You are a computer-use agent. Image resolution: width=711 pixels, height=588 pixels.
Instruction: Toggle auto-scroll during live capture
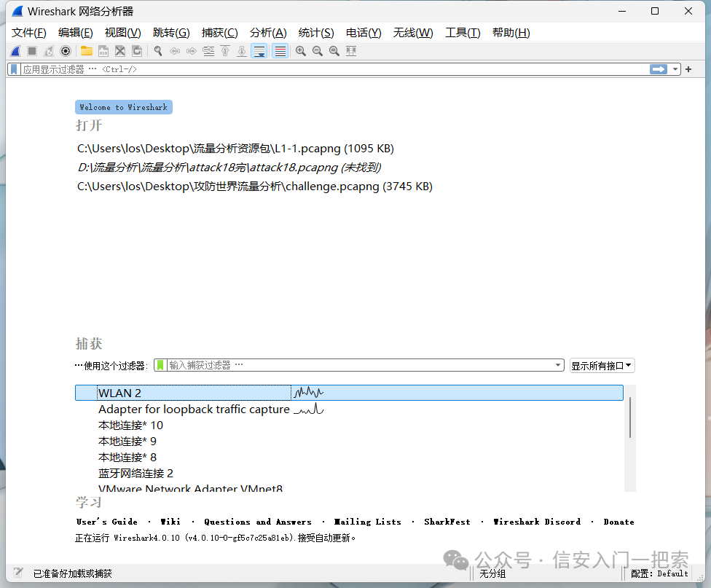click(259, 51)
